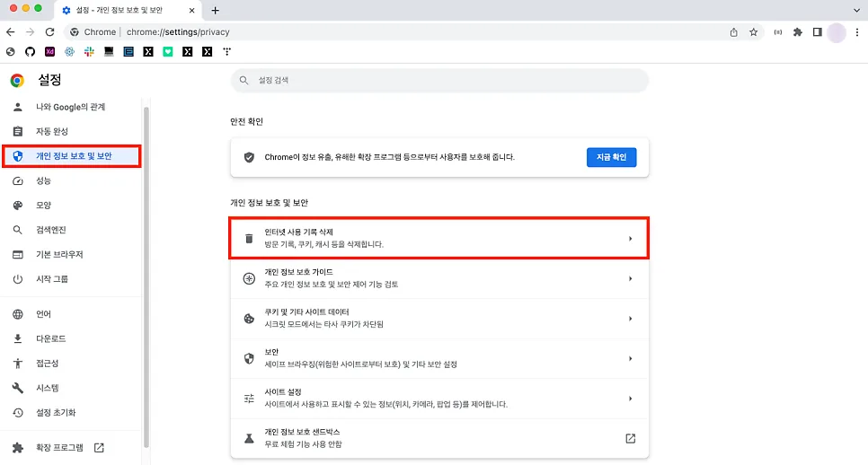Open the Adobe Xd bookmark

tap(49, 51)
